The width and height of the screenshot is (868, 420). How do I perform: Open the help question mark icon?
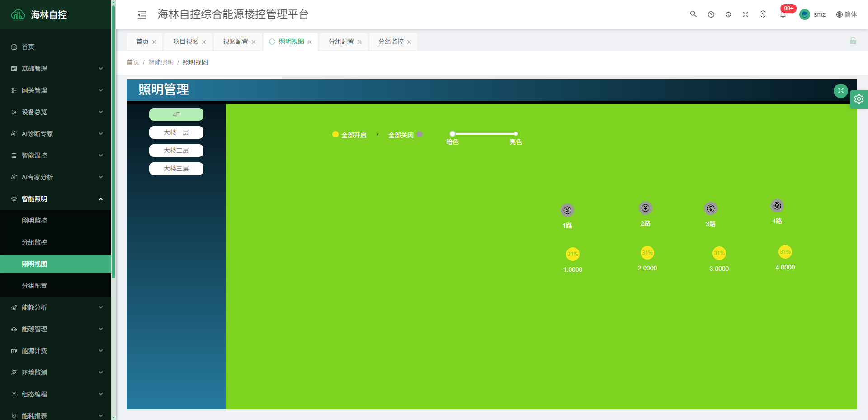(711, 14)
